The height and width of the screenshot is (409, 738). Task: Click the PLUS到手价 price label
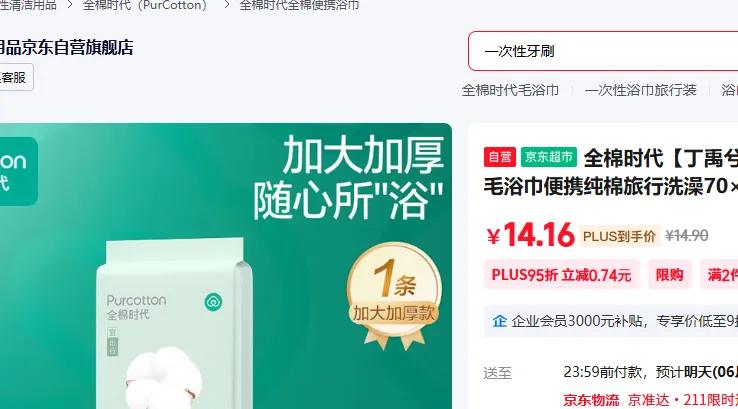coord(619,236)
